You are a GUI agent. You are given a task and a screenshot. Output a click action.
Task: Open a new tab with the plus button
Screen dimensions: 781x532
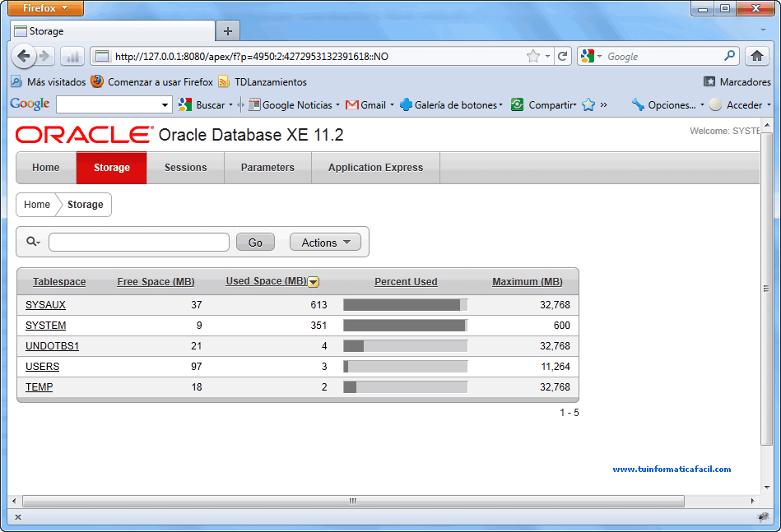pyautogui.click(x=228, y=31)
